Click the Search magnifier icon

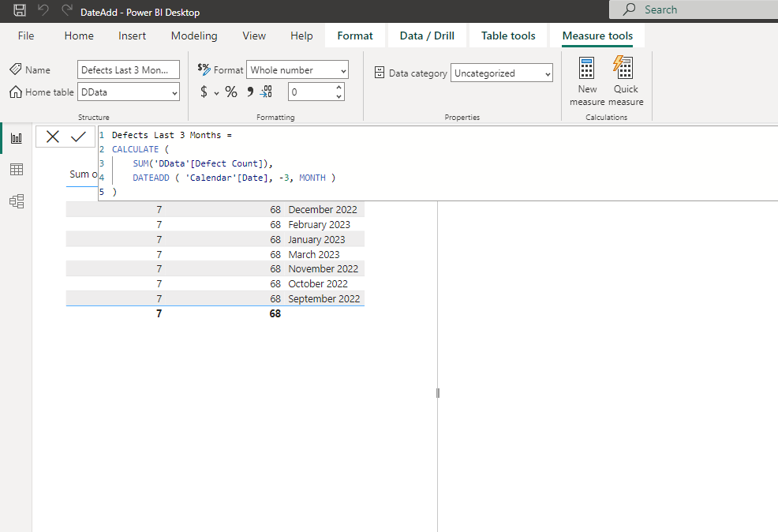(x=629, y=9)
